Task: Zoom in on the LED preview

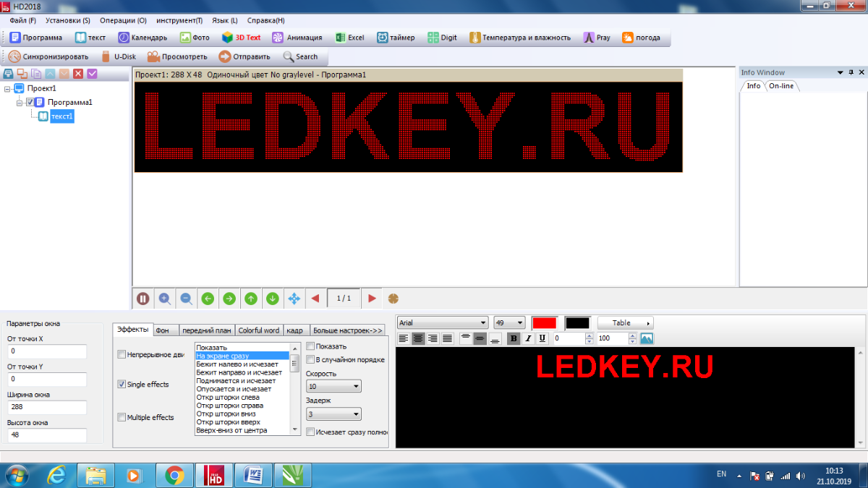Action: 165,298
